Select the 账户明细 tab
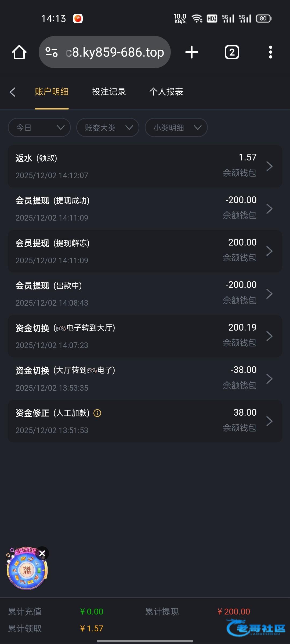 (x=52, y=92)
